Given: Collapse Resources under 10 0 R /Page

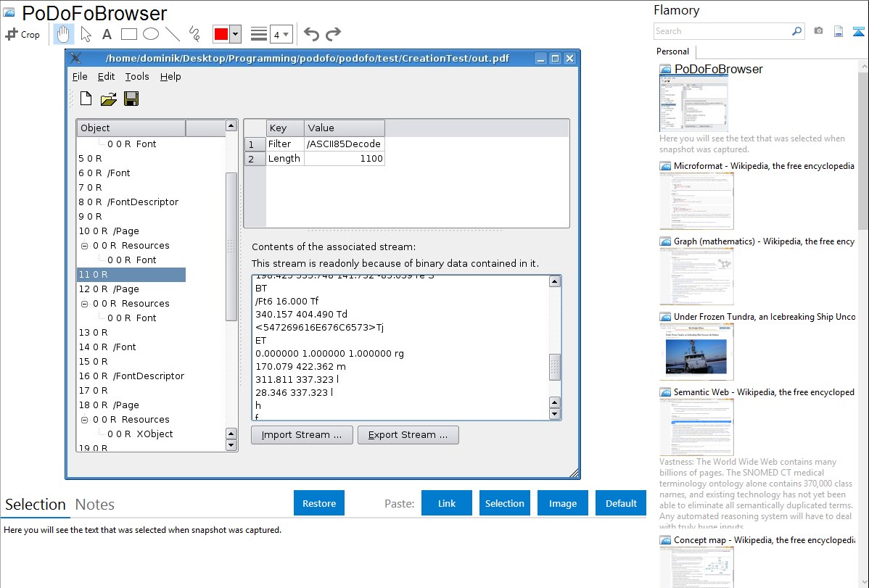Looking at the screenshot, I should 84,246.
